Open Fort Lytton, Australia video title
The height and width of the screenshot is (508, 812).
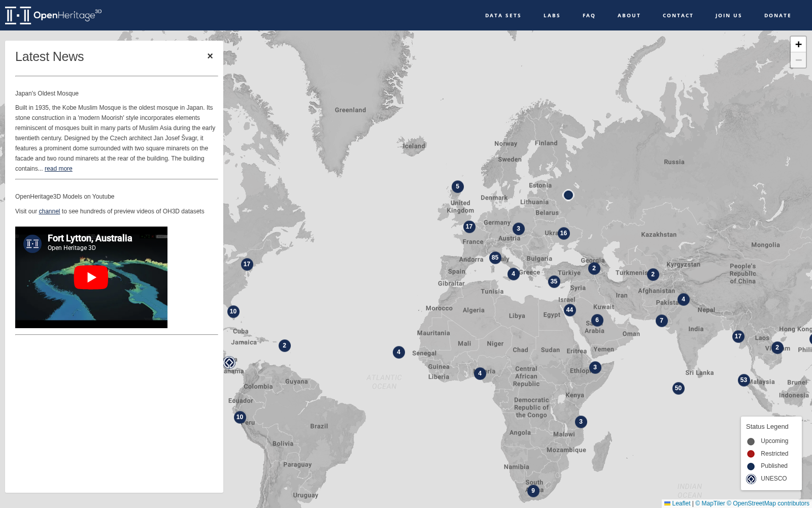pos(90,238)
